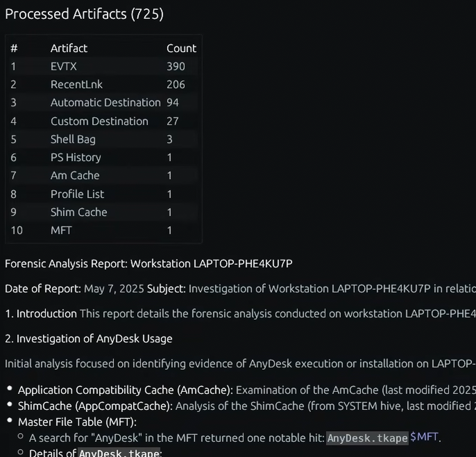Click the purple $MFT link
Viewport: 476px width, 457px height.
tap(424, 437)
